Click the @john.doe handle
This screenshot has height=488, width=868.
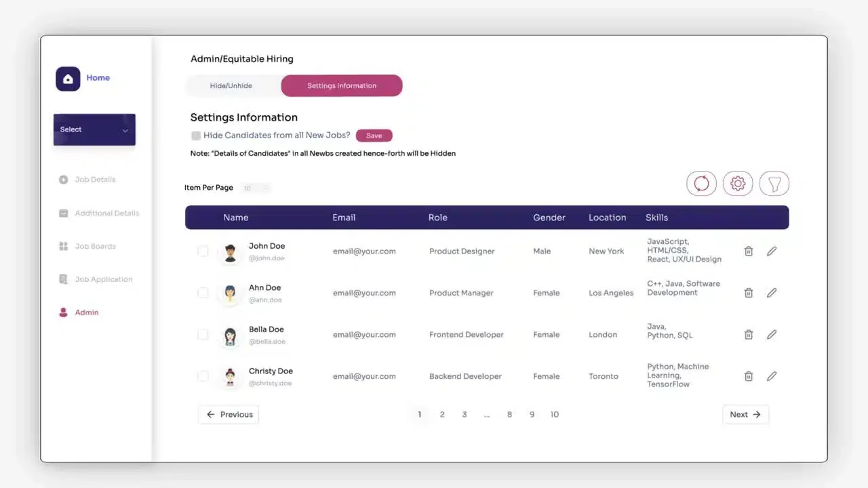click(267, 258)
